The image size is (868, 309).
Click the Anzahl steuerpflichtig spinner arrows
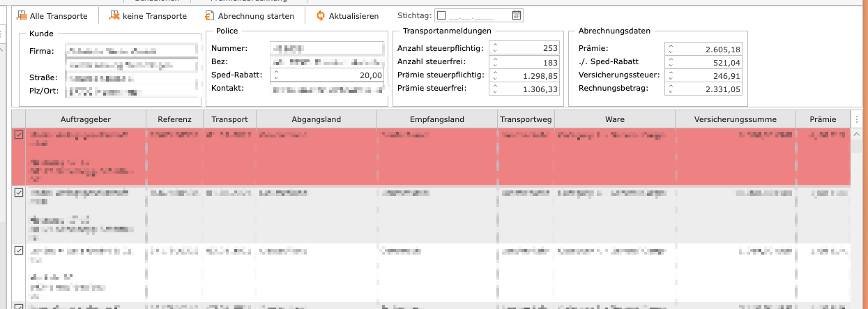tap(494, 48)
